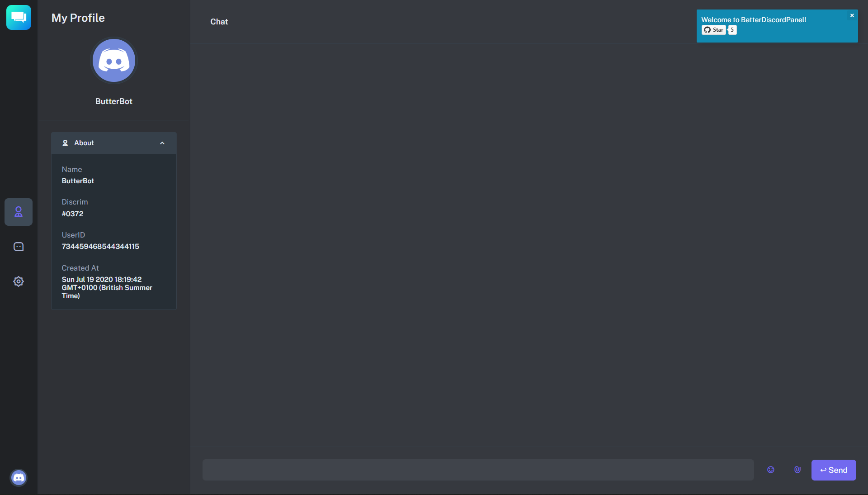Click the attachment paperclip icon

pos(797,470)
